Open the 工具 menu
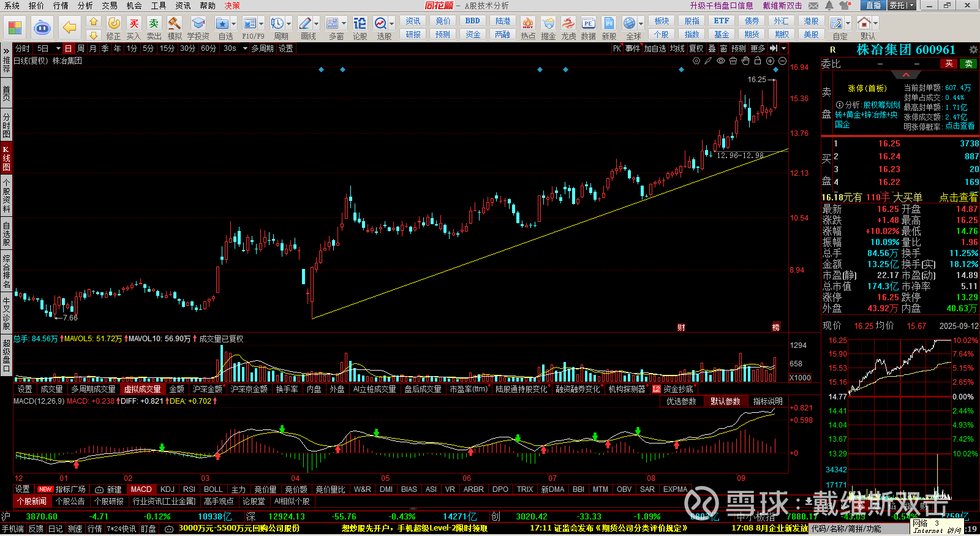980x536 pixels. click(x=159, y=6)
